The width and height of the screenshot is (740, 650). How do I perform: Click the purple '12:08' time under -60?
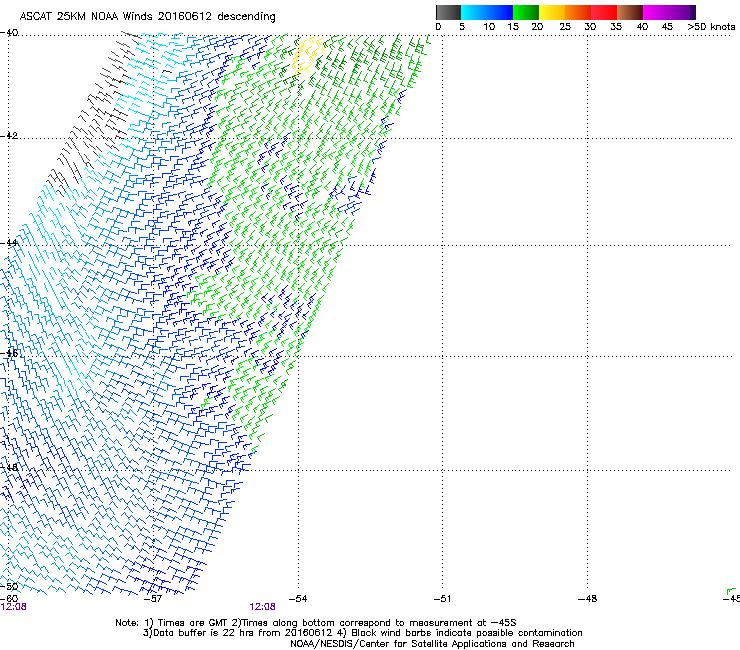13,607
